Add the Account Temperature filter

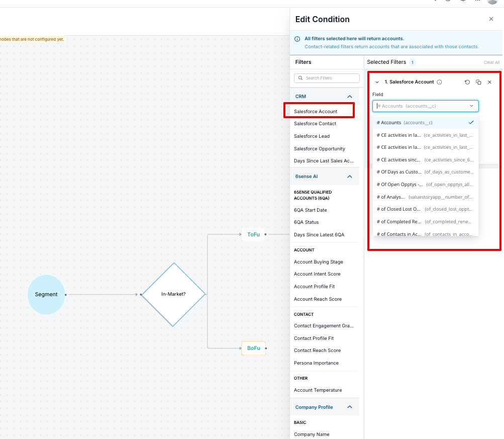[x=318, y=390]
